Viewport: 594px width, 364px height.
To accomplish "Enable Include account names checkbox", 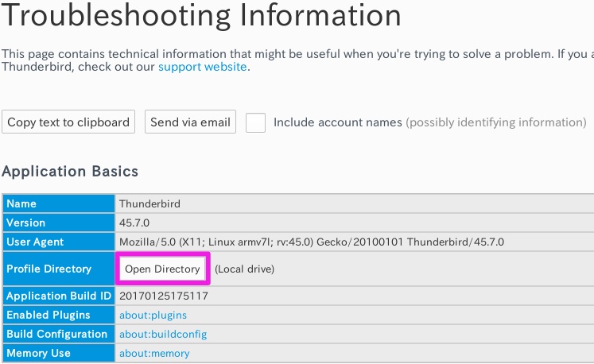I will coord(255,122).
